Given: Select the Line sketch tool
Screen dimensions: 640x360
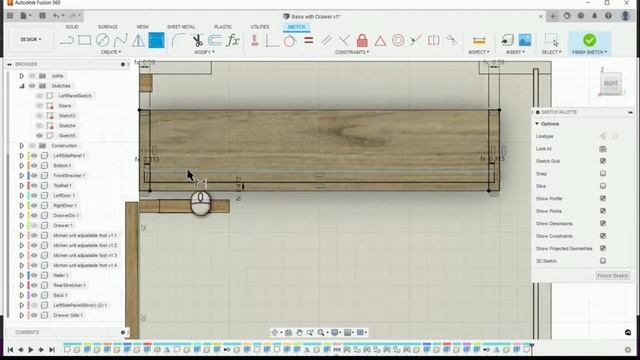Looking at the screenshot, I should (67, 40).
